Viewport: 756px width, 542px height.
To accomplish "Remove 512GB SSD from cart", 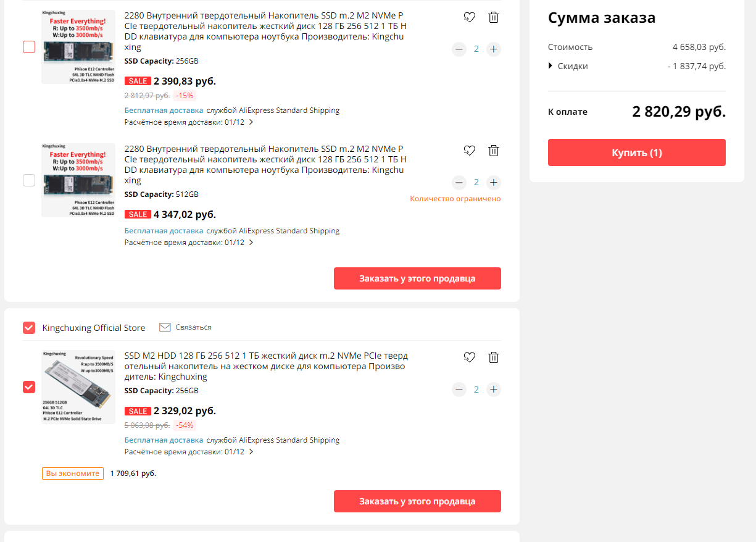I will (x=494, y=150).
